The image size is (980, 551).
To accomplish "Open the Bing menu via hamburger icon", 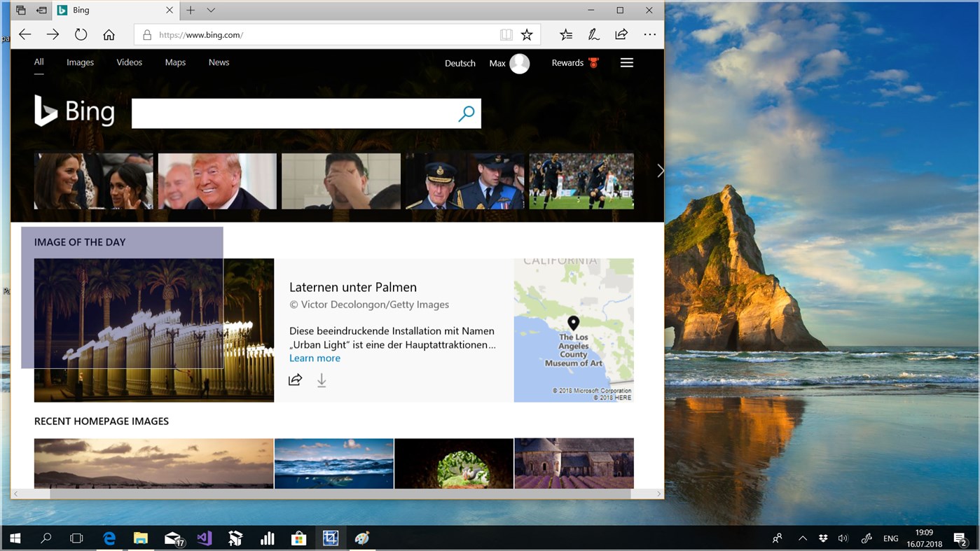I will tap(626, 62).
